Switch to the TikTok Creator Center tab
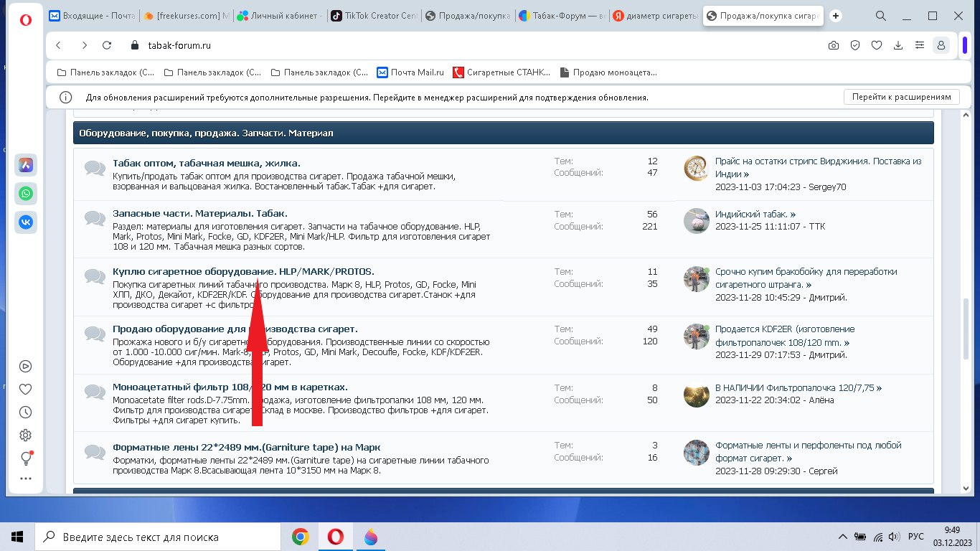This screenshot has height=551, width=980. [x=373, y=16]
